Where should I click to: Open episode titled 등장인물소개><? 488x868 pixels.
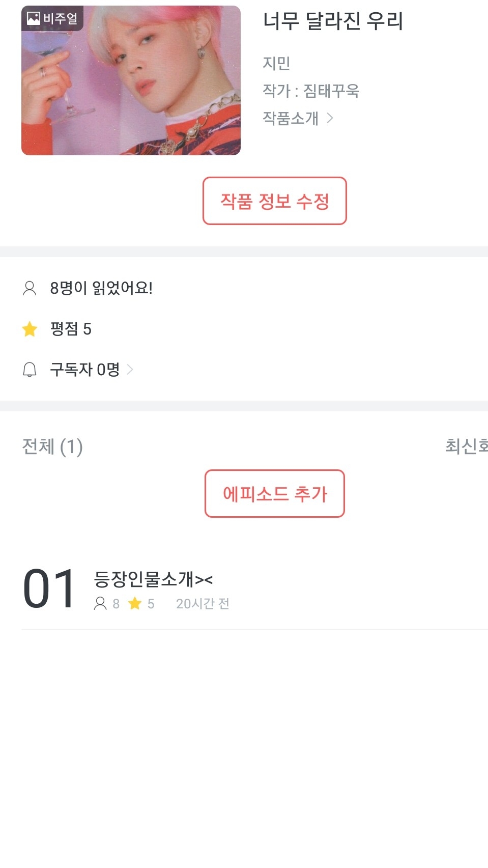click(x=153, y=579)
